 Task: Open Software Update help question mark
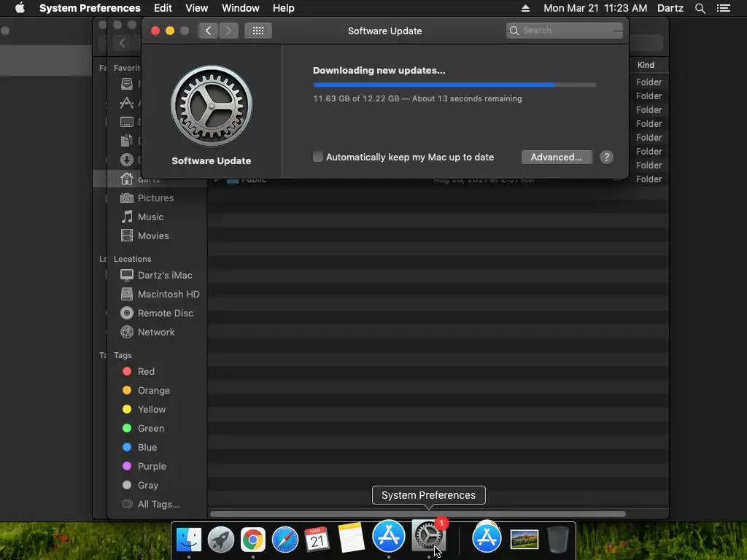tap(606, 157)
